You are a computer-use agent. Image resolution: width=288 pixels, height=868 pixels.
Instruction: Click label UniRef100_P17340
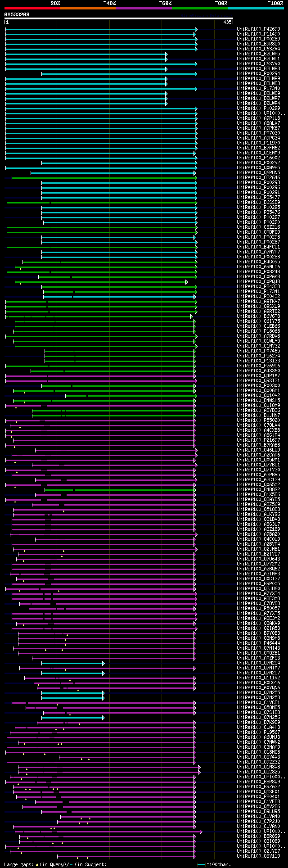tap(258, 89)
